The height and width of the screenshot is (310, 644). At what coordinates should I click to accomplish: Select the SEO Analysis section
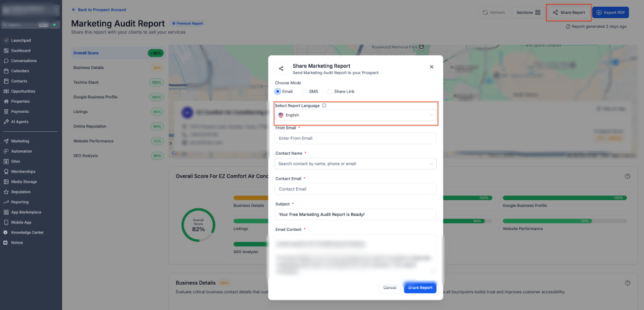118,156
